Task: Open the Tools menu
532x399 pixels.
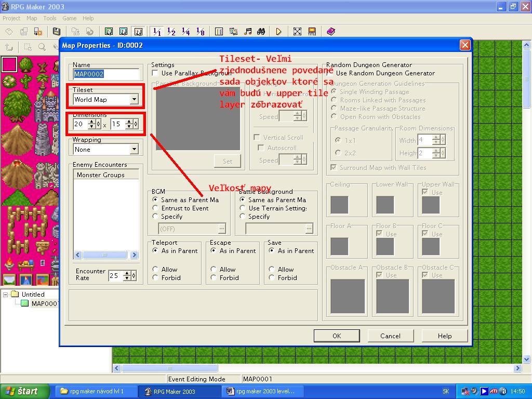Action: click(50, 18)
